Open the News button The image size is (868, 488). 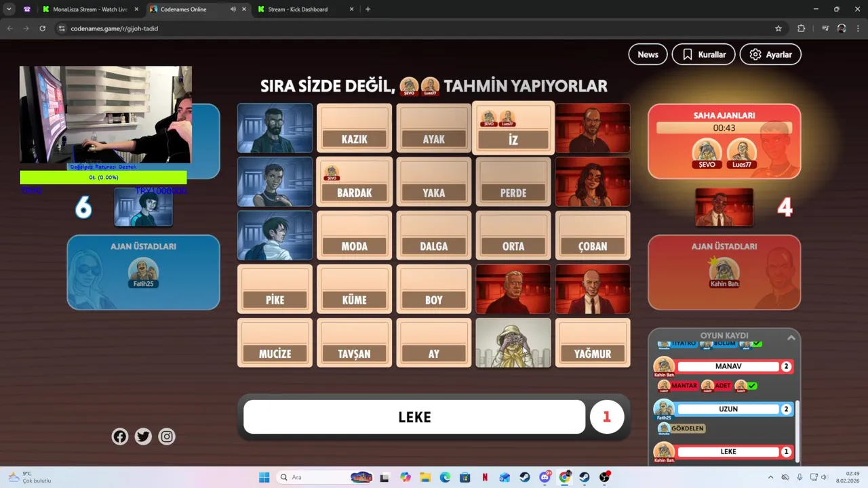648,54
